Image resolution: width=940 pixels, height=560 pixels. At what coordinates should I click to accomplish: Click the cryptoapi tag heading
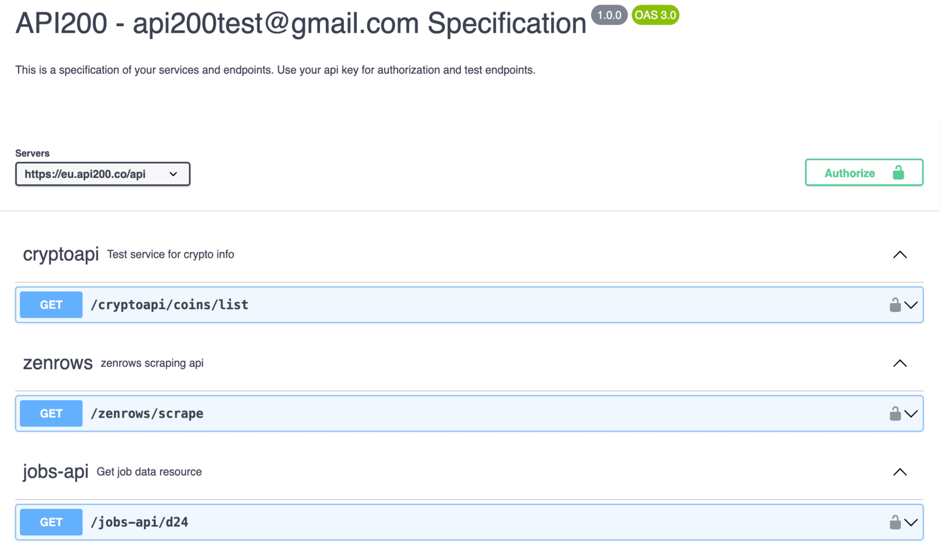click(61, 254)
